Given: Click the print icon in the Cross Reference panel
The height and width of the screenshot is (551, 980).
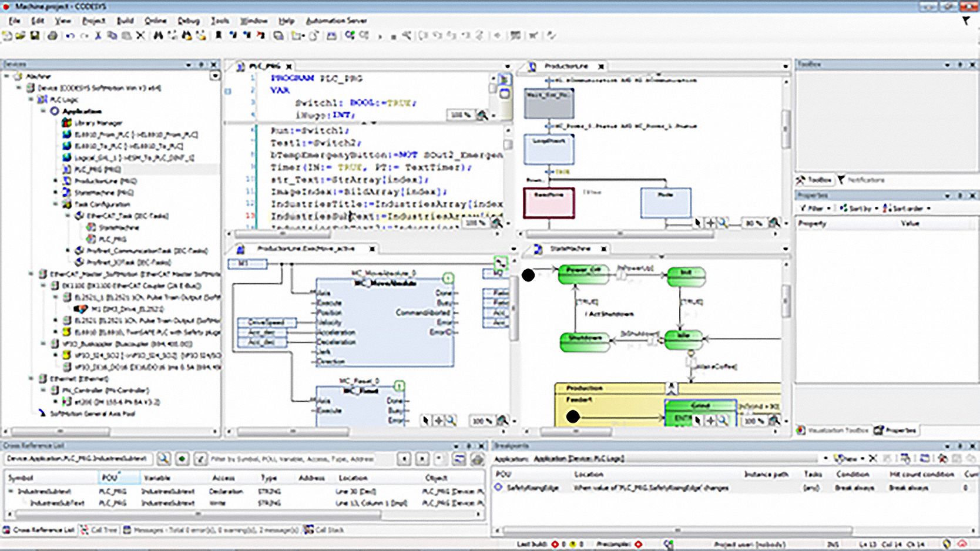Looking at the screenshot, I should [478, 459].
